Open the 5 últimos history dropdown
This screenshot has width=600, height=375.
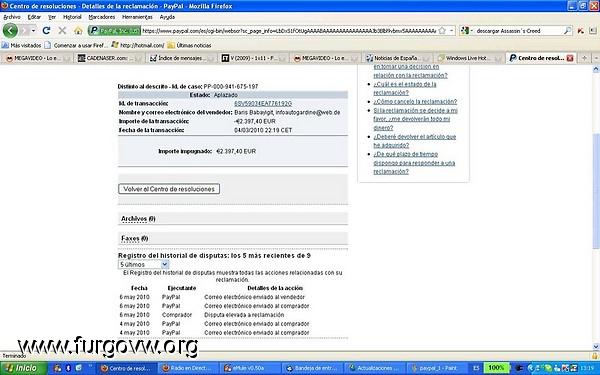click(x=143, y=264)
